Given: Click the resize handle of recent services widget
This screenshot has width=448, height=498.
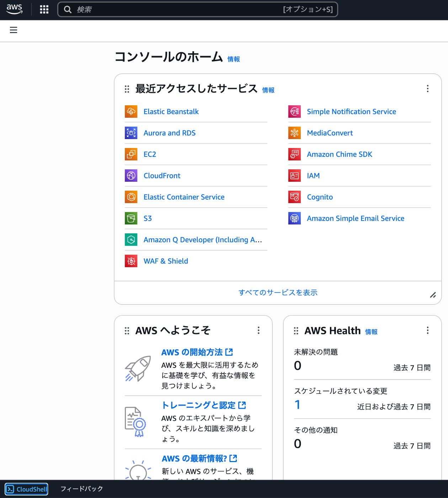Looking at the screenshot, I should pyautogui.click(x=433, y=295).
